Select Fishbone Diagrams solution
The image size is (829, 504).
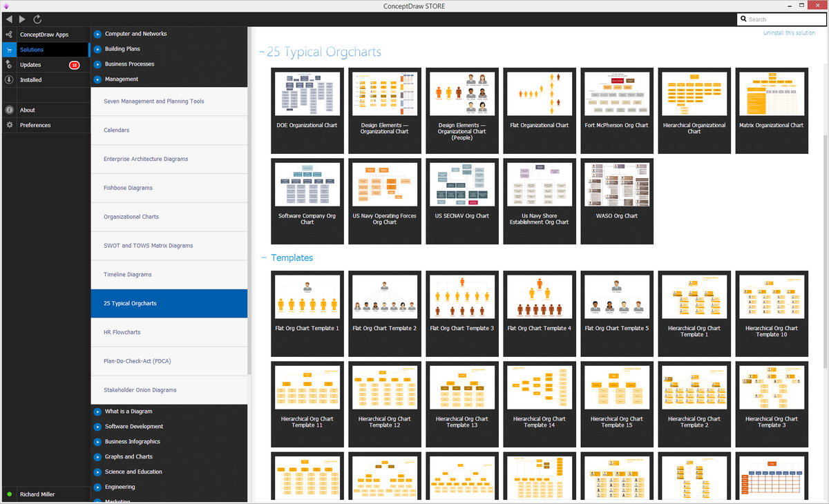(169, 188)
